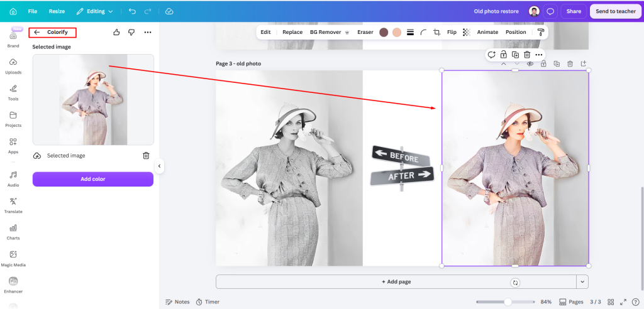Go to Canva home via house icon
This screenshot has width=644, height=309.
point(13,11)
